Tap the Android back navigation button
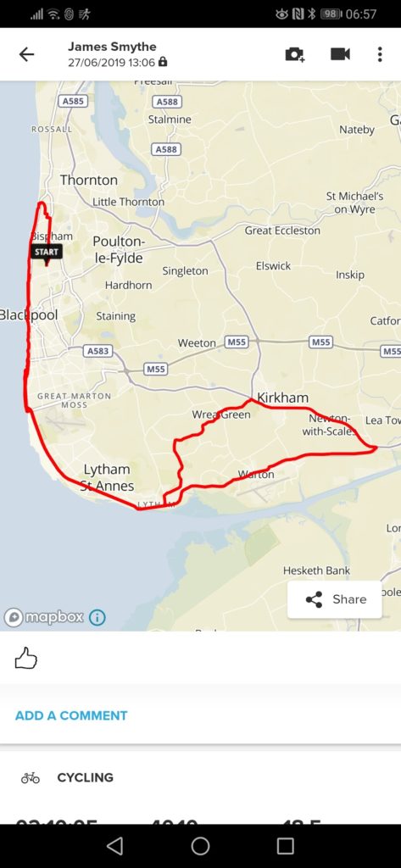Image resolution: width=401 pixels, height=868 pixels. point(114,845)
